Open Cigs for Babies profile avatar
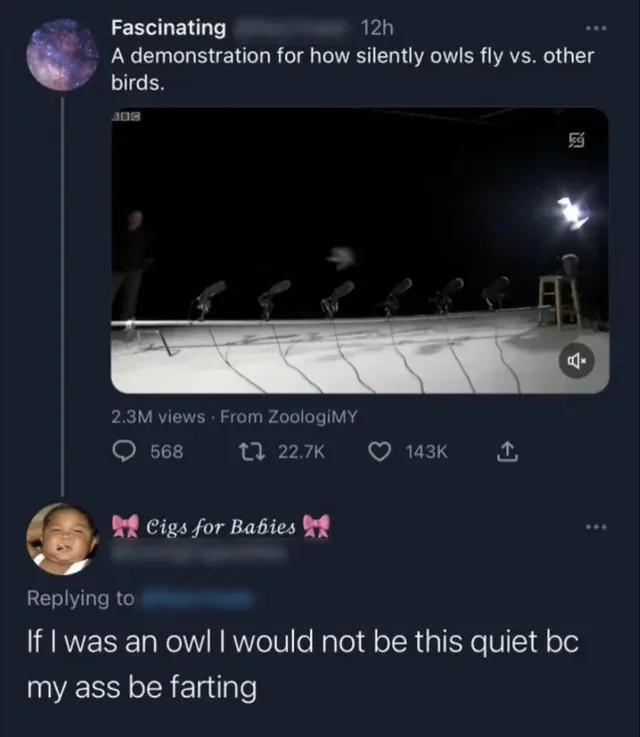The image size is (640, 737). (61, 538)
